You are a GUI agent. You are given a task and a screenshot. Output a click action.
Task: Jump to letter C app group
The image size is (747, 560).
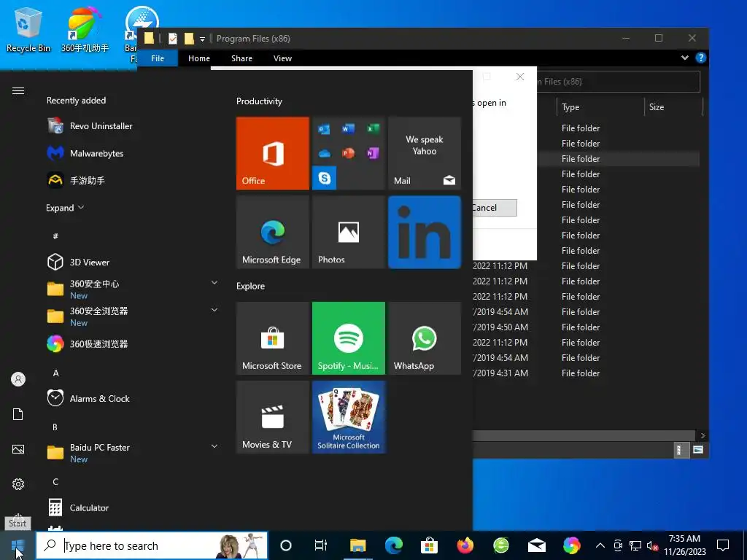pyautogui.click(x=55, y=482)
